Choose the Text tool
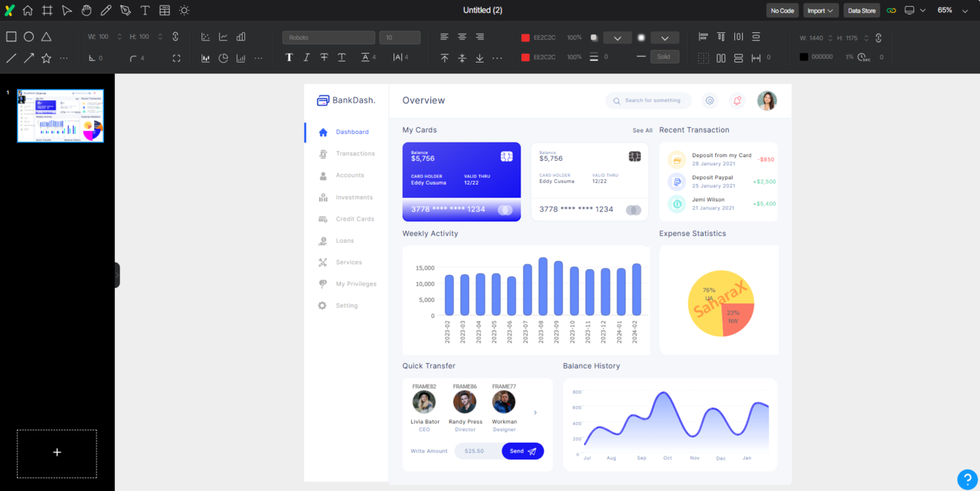Image resolution: width=980 pixels, height=491 pixels. tap(145, 10)
